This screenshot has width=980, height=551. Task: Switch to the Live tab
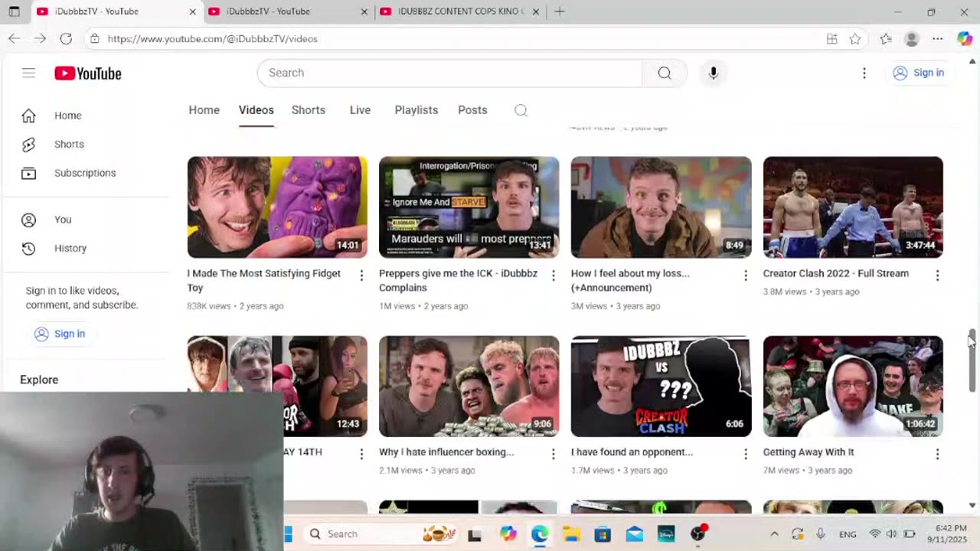360,110
